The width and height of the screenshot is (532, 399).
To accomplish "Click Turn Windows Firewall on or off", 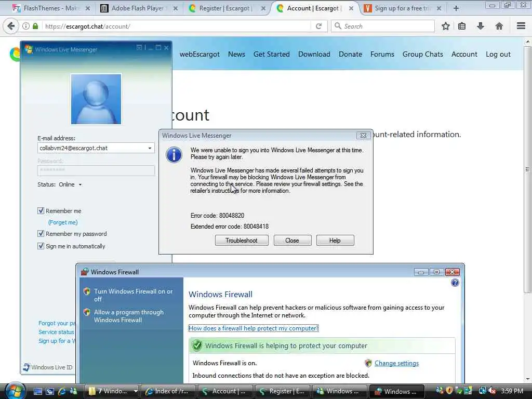I will [x=134, y=295].
